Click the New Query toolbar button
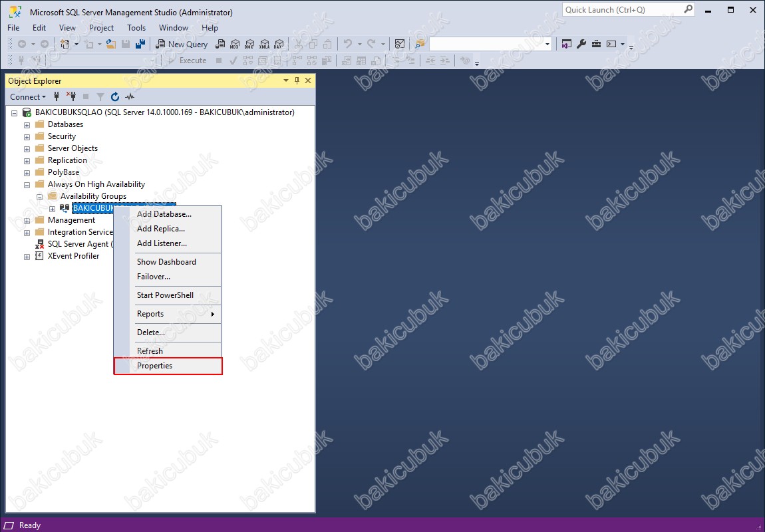The height and width of the screenshot is (532, 765). tap(182, 44)
